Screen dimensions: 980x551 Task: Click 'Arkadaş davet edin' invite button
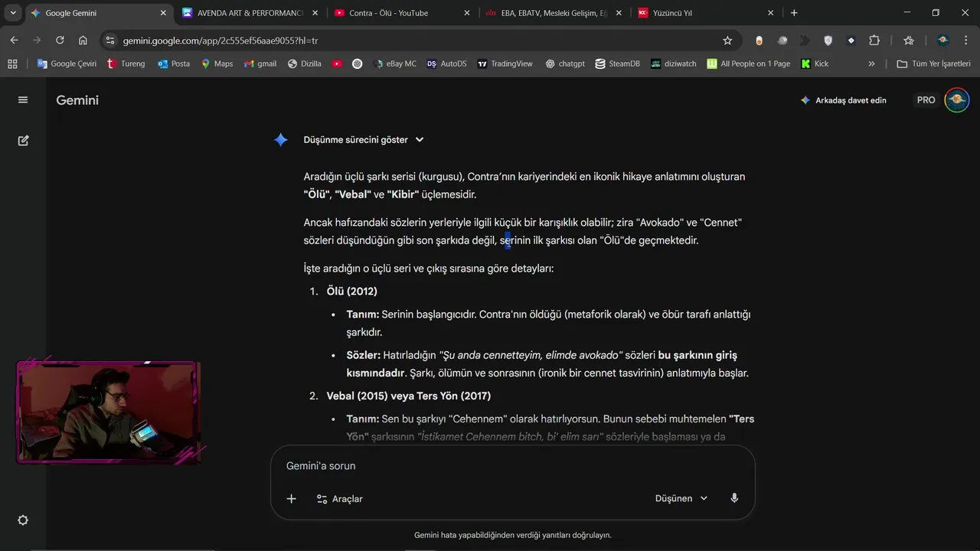click(x=843, y=100)
